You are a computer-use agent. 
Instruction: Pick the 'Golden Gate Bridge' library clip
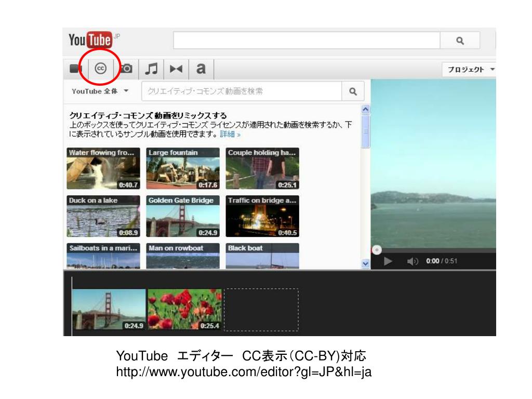tap(183, 216)
